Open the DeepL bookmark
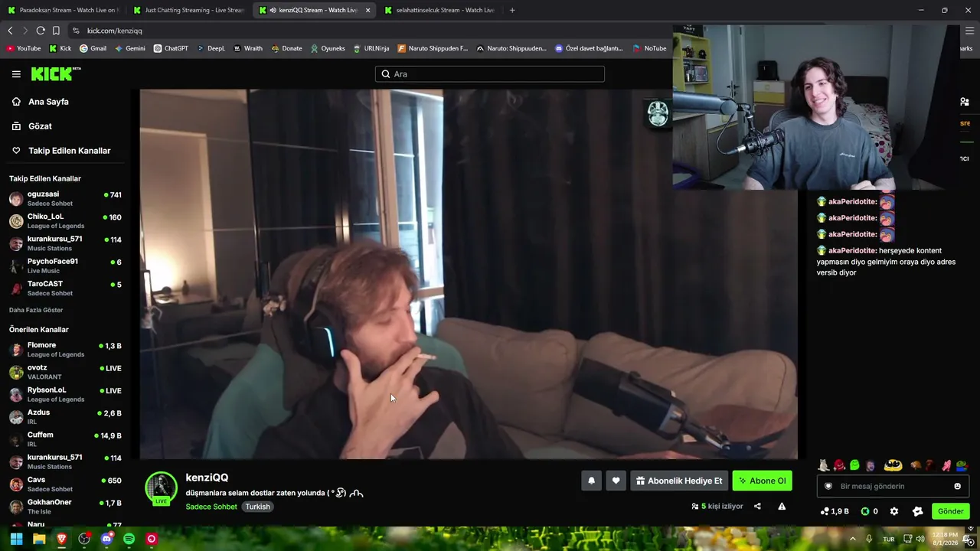Viewport: 980px width, 551px height. coord(211,48)
